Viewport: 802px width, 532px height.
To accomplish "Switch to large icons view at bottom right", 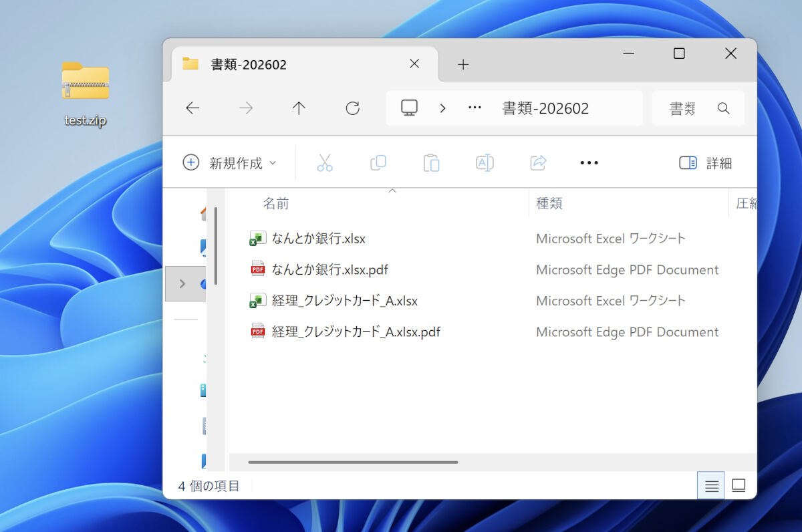I will 739,485.
